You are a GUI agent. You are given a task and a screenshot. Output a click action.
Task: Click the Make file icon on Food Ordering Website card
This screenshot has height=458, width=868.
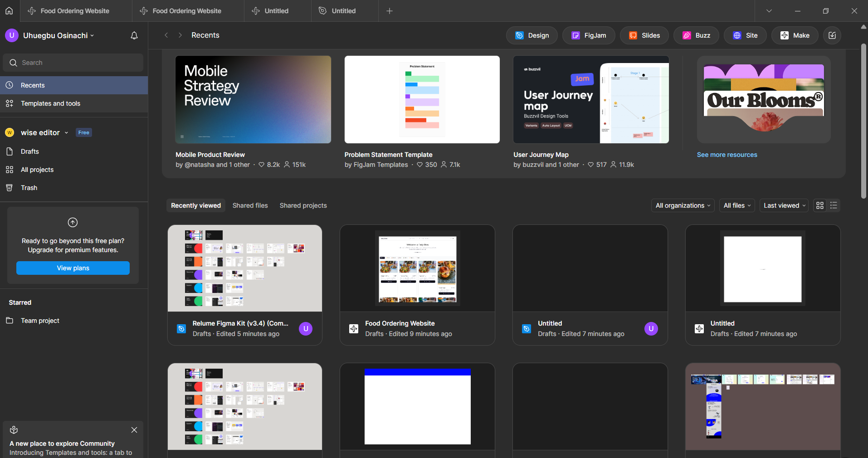(354, 329)
